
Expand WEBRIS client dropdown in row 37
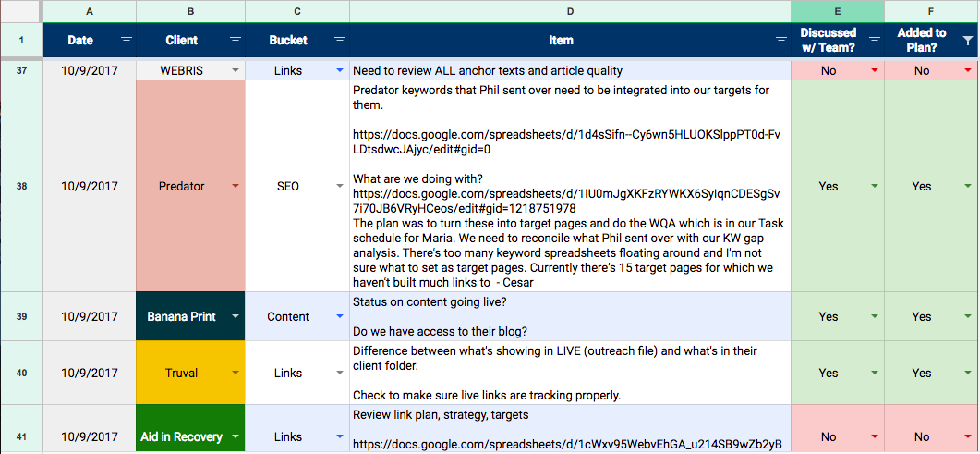(x=236, y=70)
